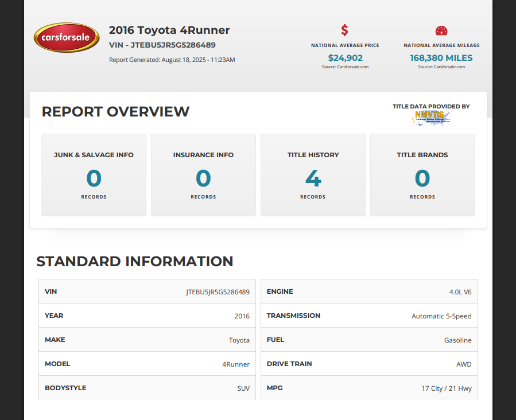Open the Title Brands records card
The width and height of the screenshot is (516, 420).
coord(422,175)
